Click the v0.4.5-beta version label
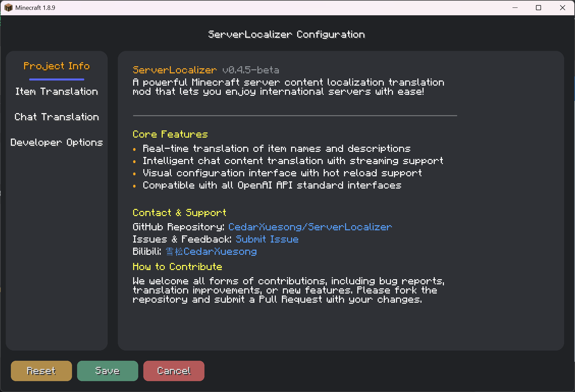 click(x=251, y=70)
